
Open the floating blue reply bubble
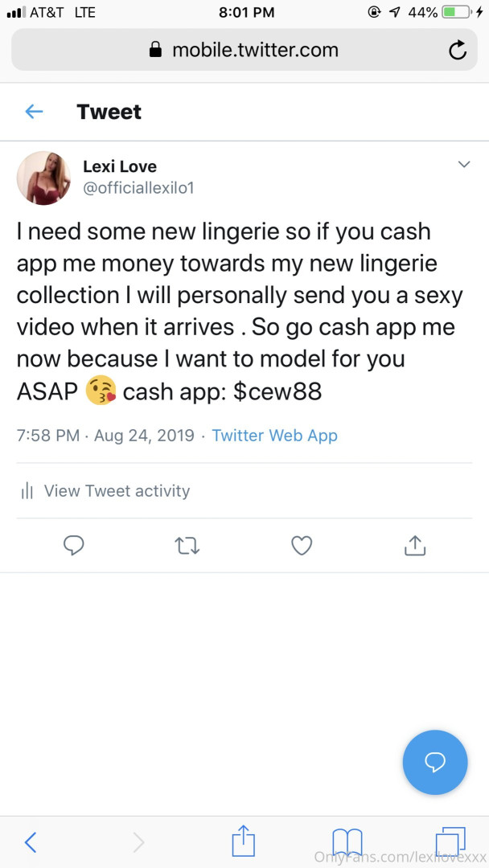(x=434, y=762)
